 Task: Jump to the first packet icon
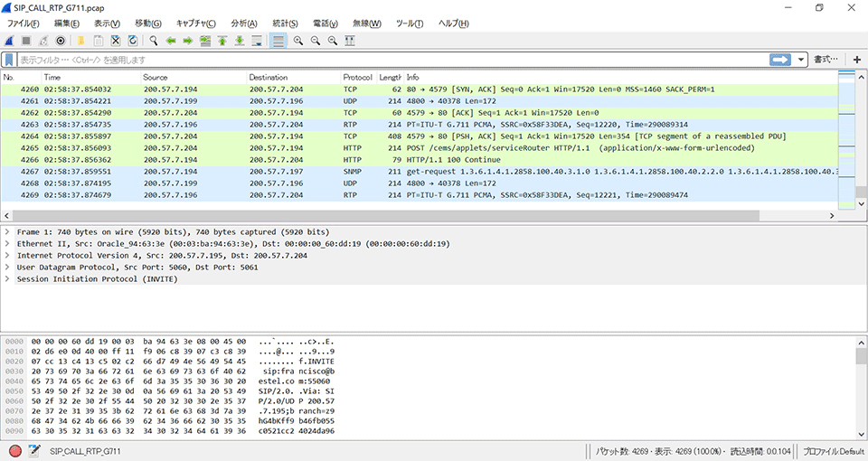[222, 41]
